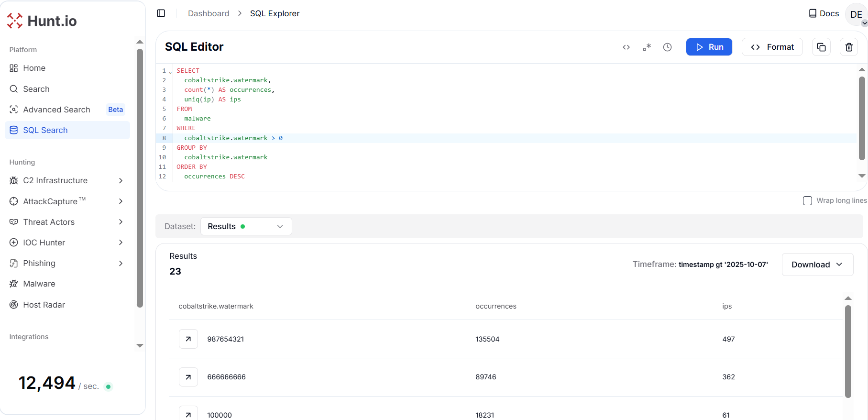Click the Dashboard breadcrumb link
The width and height of the screenshot is (868, 420).
click(209, 13)
